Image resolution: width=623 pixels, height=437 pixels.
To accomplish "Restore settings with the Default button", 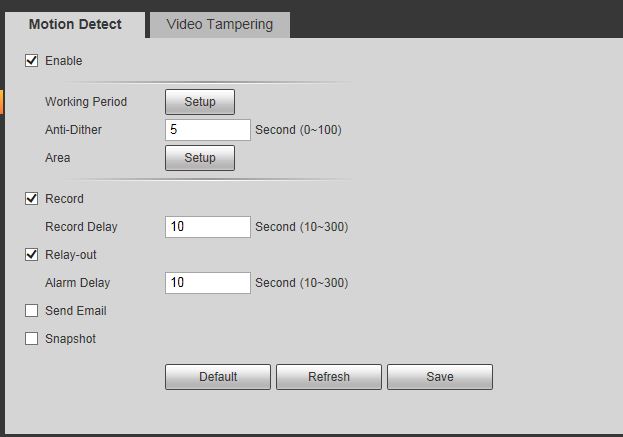I will point(218,377).
